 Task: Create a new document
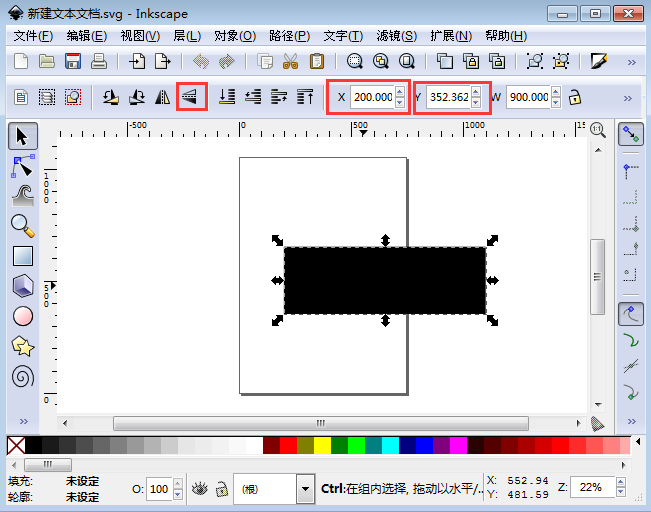21,61
